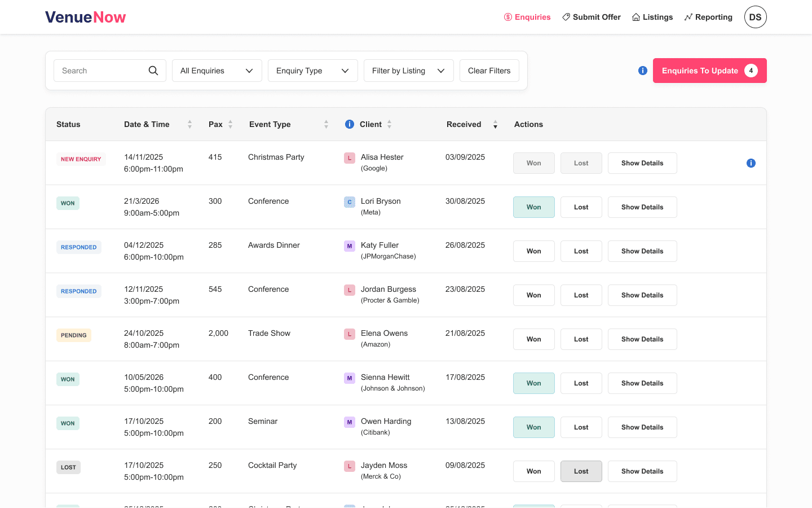
Task: Open the Reporting nav tab
Action: [708, 17]
